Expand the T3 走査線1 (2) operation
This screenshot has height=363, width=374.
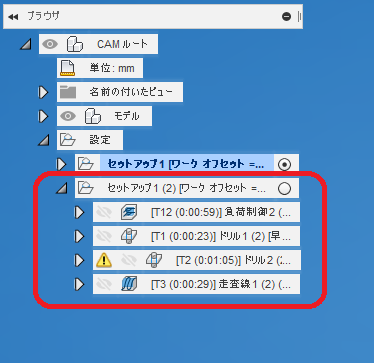tap(80, 284)
